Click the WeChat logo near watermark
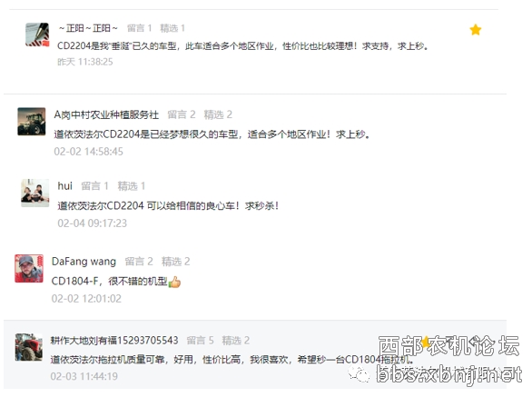Image resolution: width=532 pixels, height=397 pixels. [359, 373]
